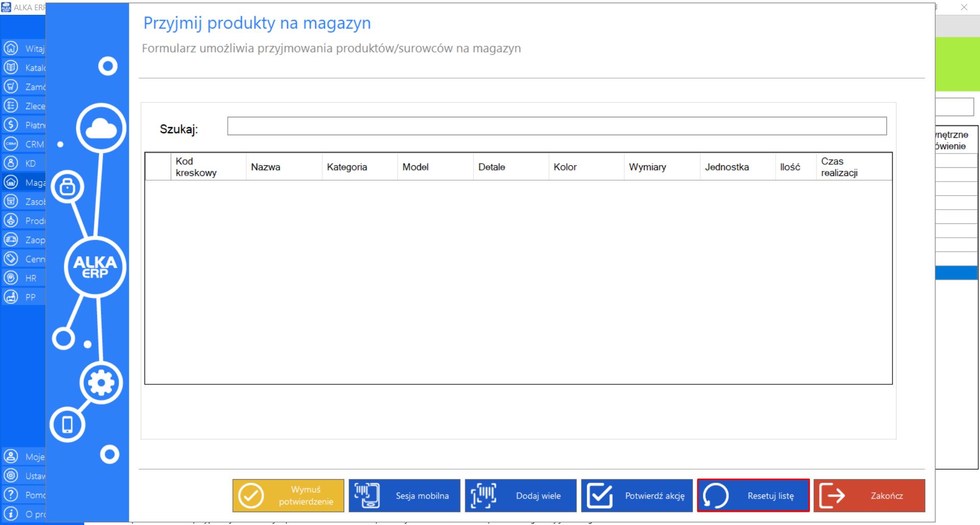Click the Dodaj wiele button
The height and width of the screenshot is (525, 980).
coord(520,495)
